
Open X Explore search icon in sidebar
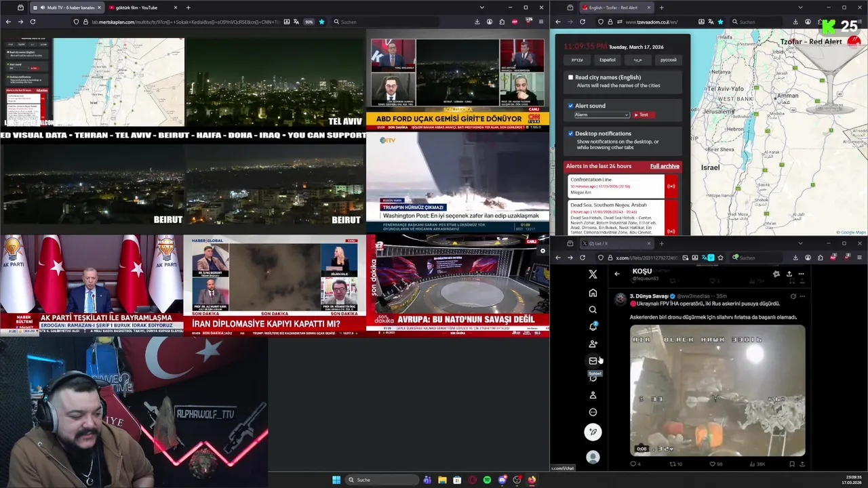coord(593,310)
